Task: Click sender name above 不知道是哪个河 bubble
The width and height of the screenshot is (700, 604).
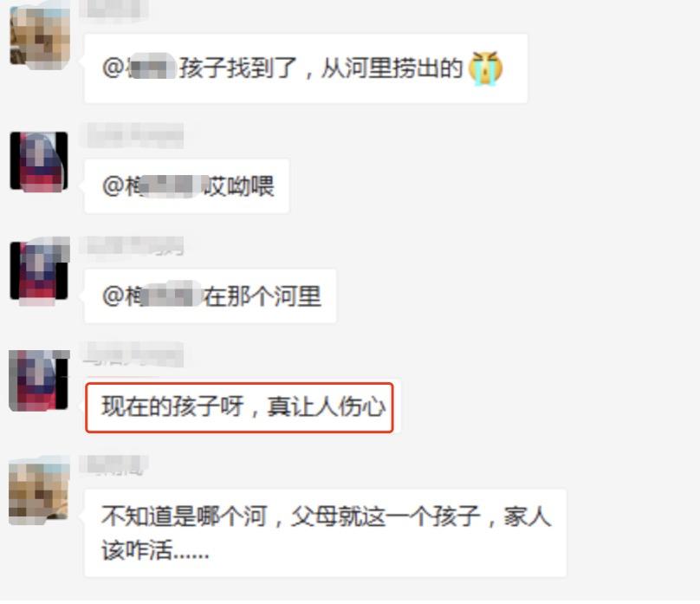Action: pos(114,465)
